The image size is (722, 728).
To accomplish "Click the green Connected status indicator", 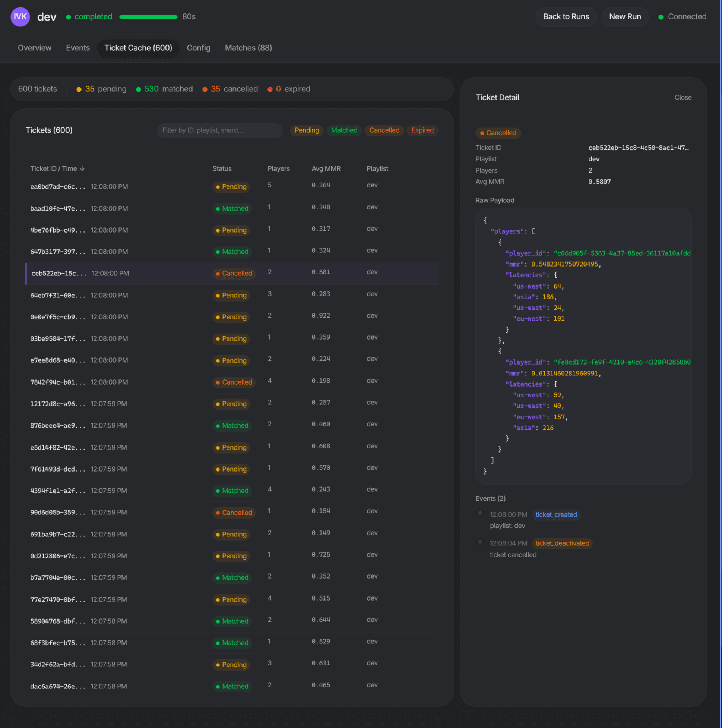I will pyautogui.click(x=661, y=17).
